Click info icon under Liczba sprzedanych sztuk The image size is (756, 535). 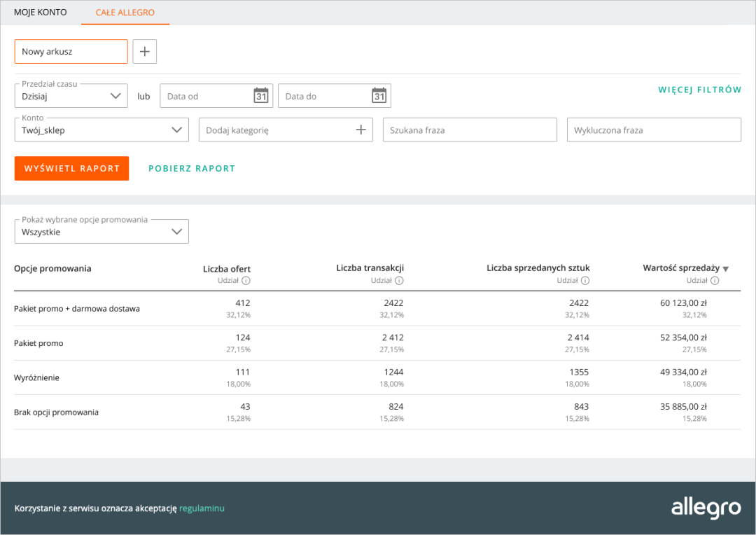click(585, 281)
